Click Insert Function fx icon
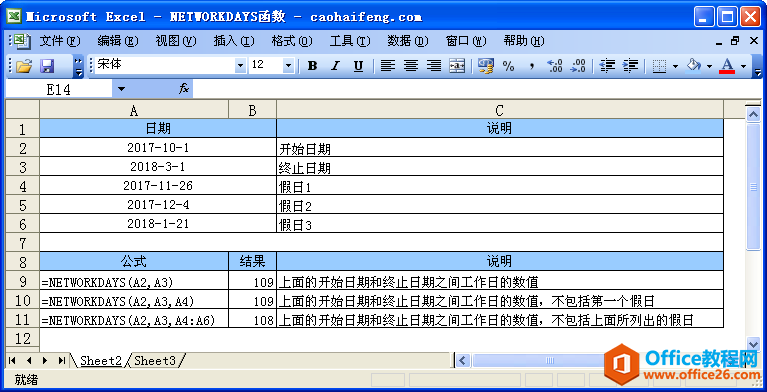 (184, 89)
